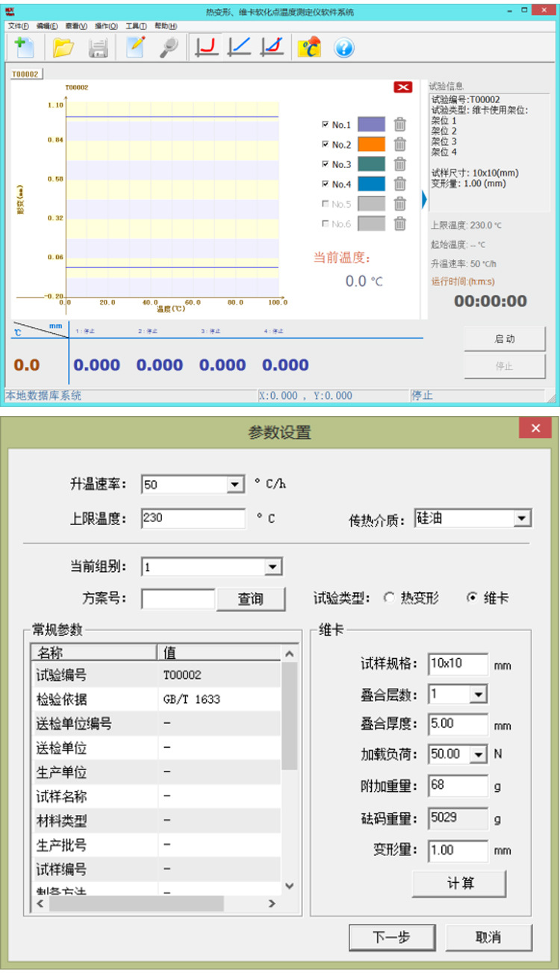
Task: Click the 启动 start button
Action: (x=505, y=339)
